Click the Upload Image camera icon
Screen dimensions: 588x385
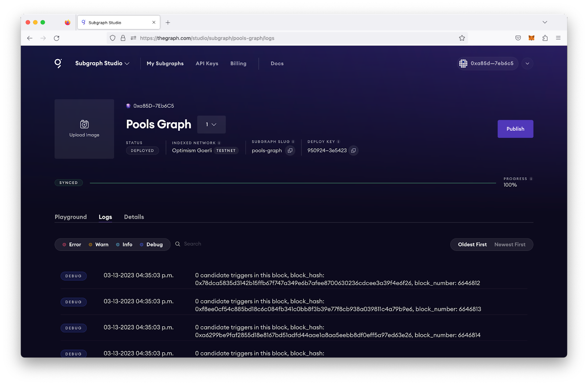click(x=85, y=124)
